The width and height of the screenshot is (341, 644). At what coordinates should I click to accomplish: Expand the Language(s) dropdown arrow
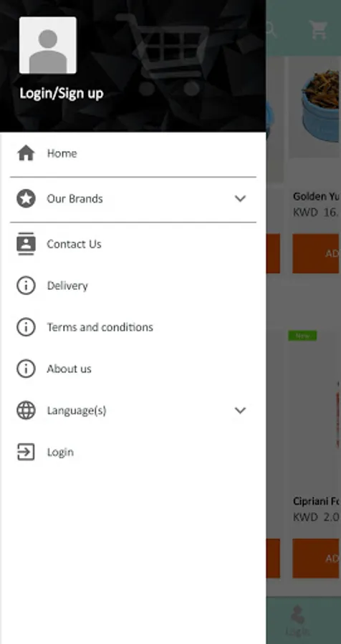tap(240, 410)
